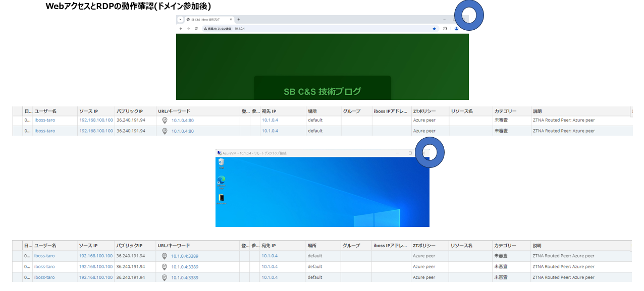Open 10.1.0.4:3389 link in first row
This screenshot has width=644, height=291.
pos(185,256)
